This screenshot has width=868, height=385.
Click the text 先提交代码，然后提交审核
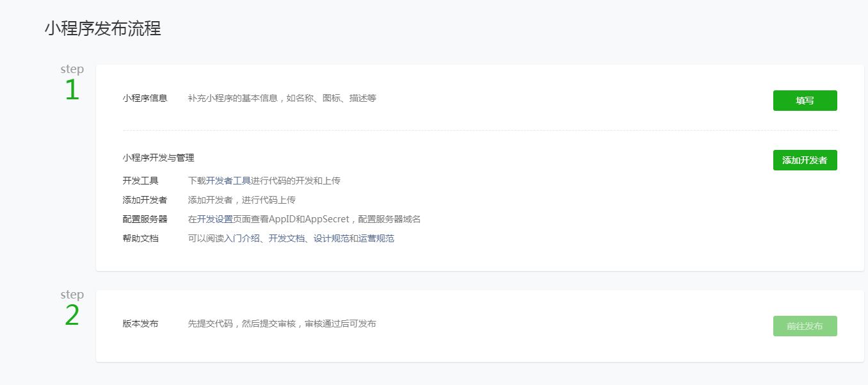pos(242,324)
